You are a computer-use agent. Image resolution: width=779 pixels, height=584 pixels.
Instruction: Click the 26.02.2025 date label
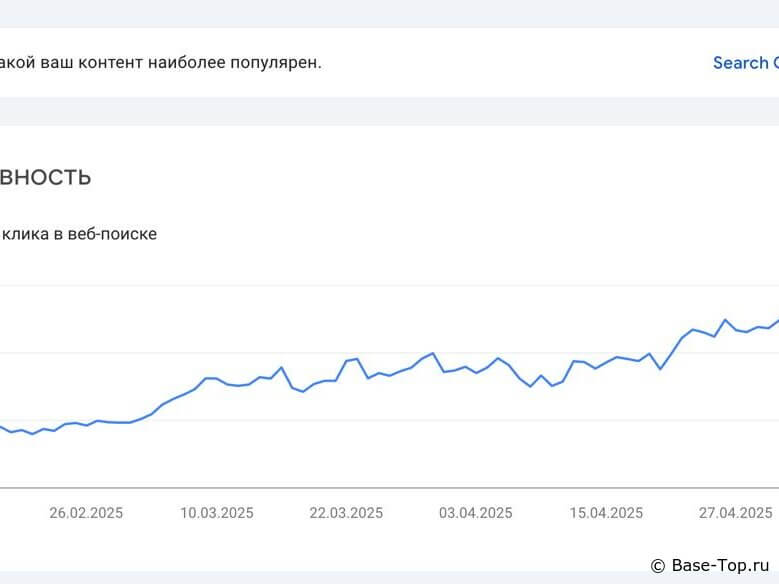point(86,513)
